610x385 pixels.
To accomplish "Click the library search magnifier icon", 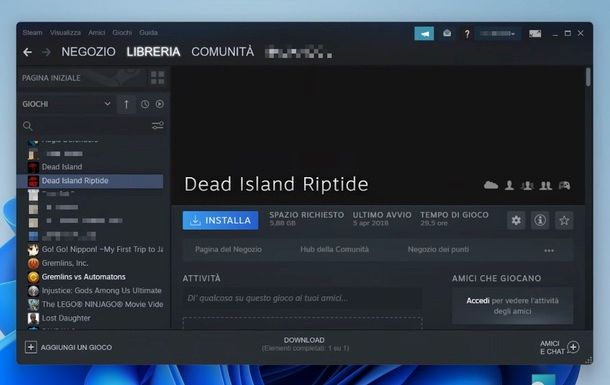I will (28, 126).
